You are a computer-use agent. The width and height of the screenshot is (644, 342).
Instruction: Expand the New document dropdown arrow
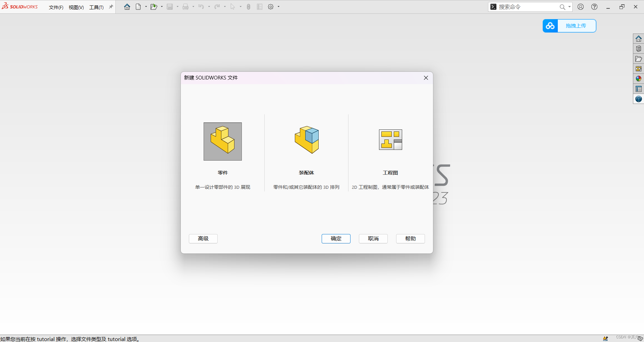tap(146, 7)
